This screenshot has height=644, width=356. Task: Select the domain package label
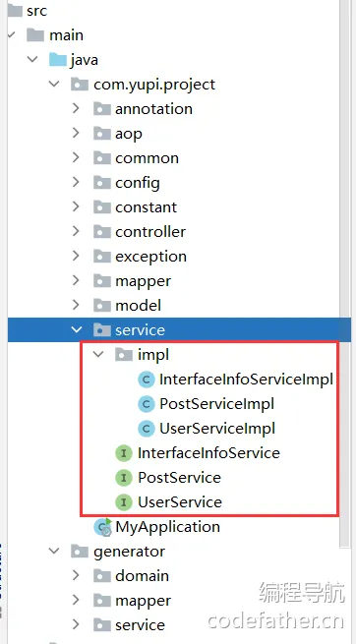point(142,576)
